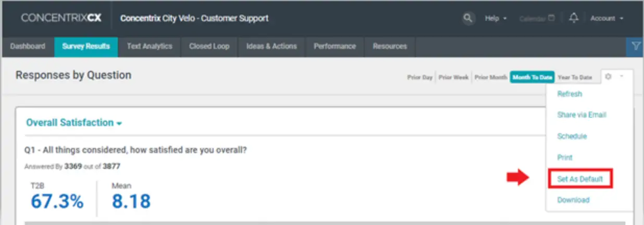644x225 pixels.
Task: Select the Prior Month date range
Action: [x=491, y=77]
